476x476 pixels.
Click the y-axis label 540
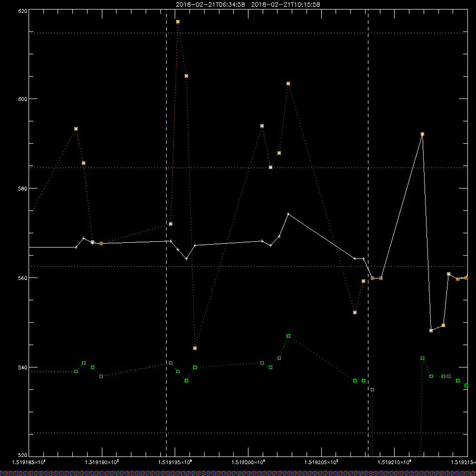click(23, 367)
